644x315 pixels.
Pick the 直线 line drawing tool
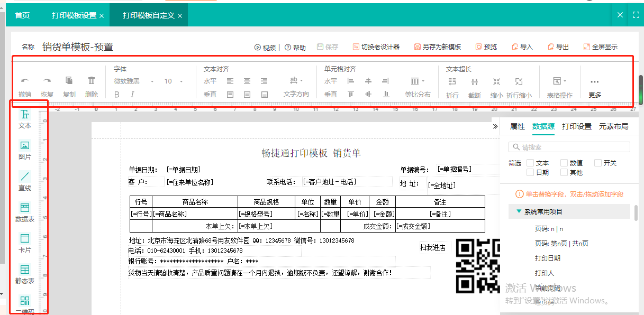(25, 180)
